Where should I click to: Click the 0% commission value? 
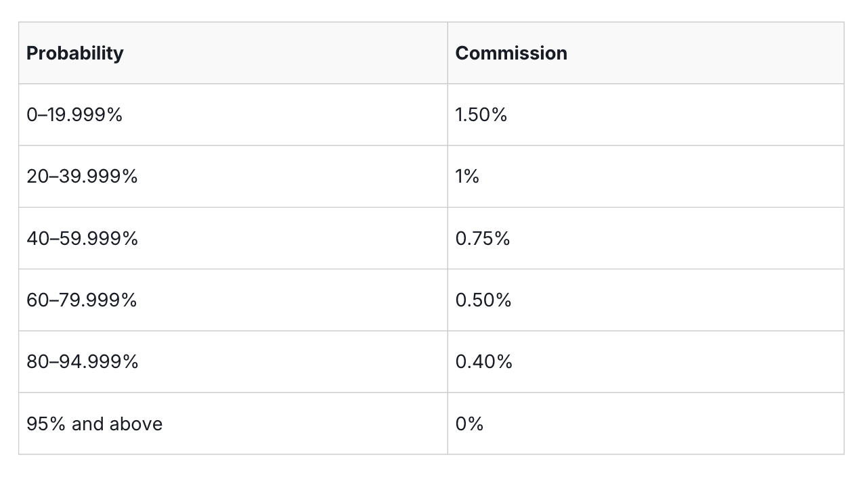(469, 424)
